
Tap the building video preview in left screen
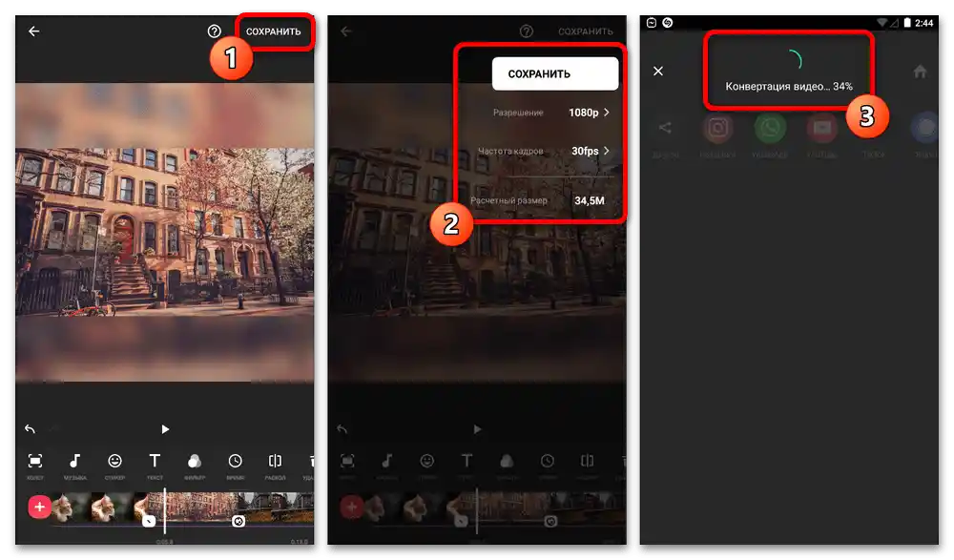pyautogui.click(x=165, y=232)
